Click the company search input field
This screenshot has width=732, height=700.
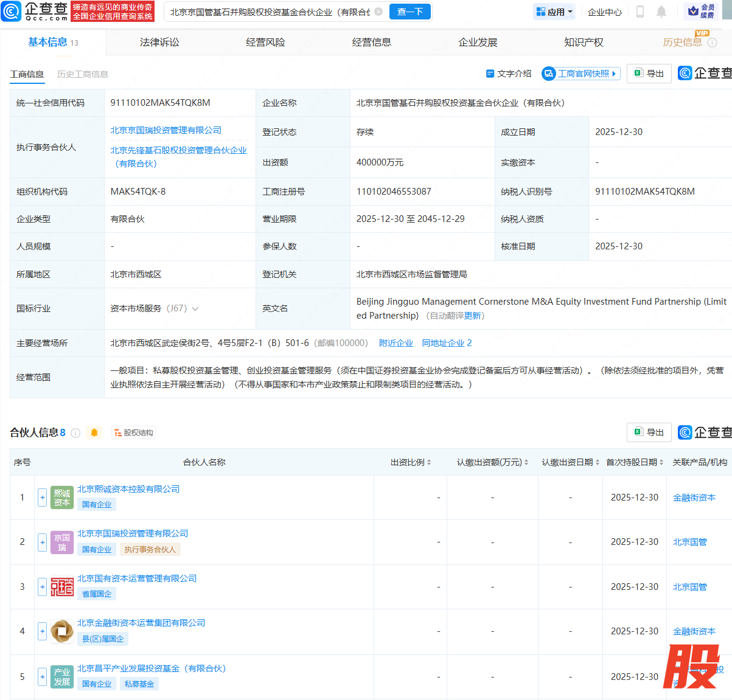tap(270, 12)
